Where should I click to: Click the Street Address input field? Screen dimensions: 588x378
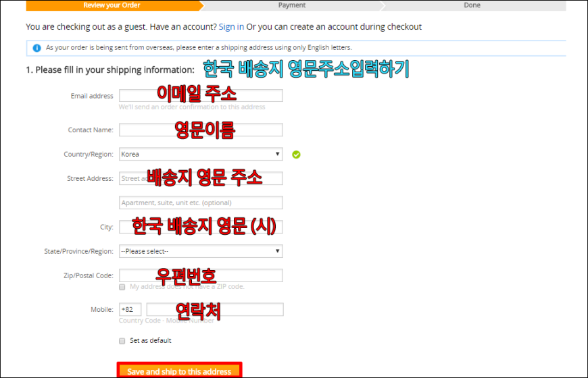click(201, 179)
